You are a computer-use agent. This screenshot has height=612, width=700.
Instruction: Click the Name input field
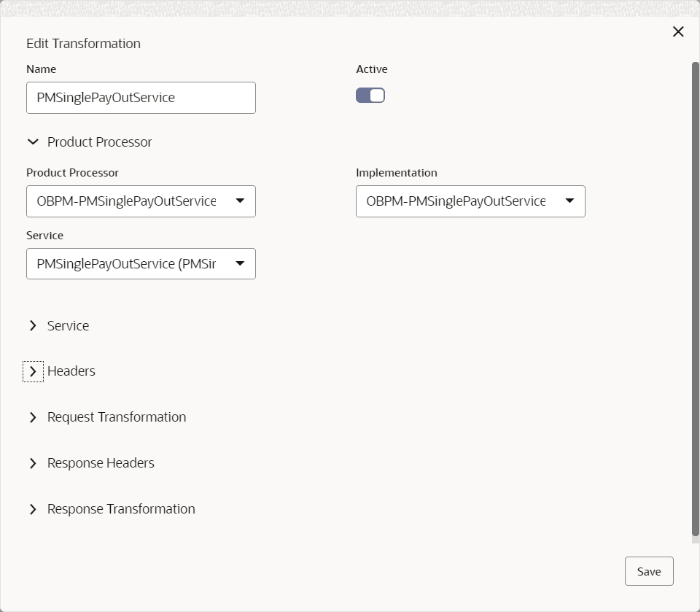tap(141, 98)
